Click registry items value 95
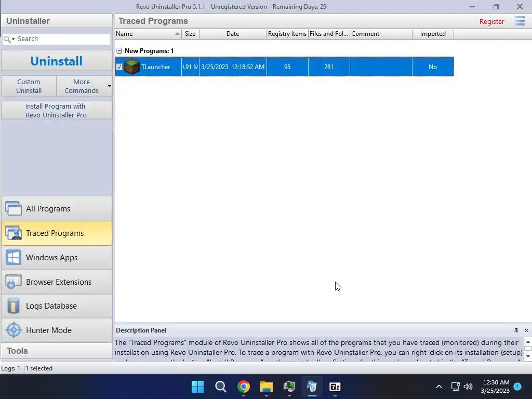 pos(287,67)
